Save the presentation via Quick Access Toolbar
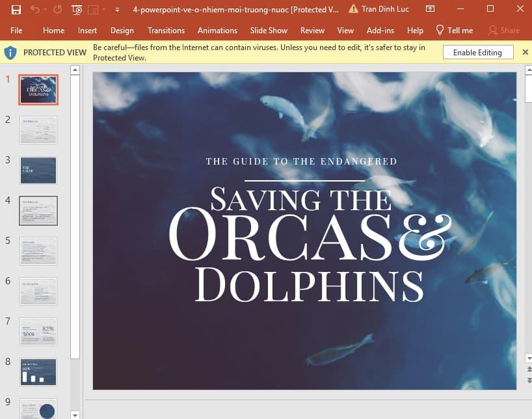The height and width of the screenshot is (419, 532). click(x=16, y=9)
